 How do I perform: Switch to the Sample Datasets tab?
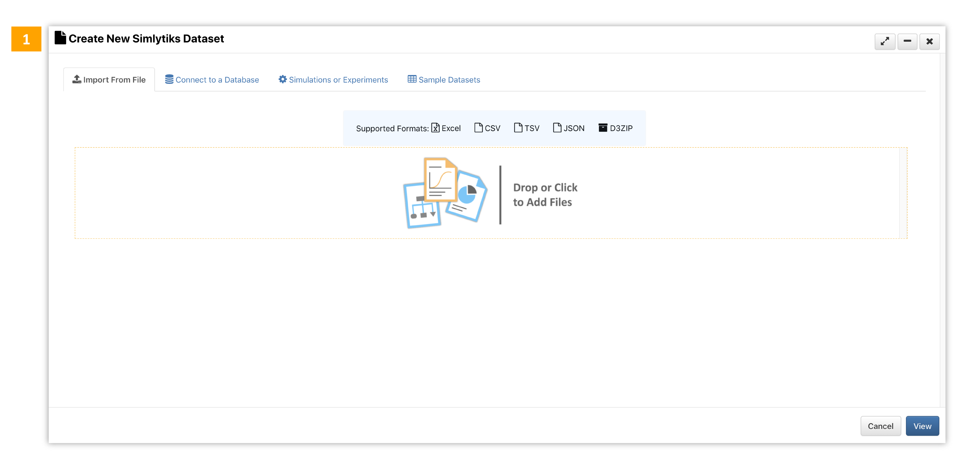coord(444,80)
